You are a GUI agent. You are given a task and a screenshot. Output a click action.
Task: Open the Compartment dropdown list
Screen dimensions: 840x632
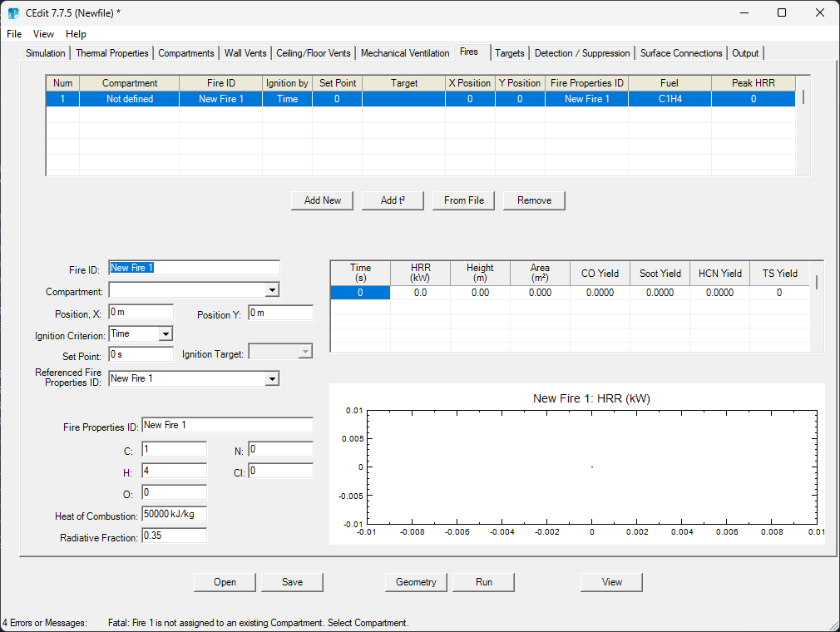271,290
